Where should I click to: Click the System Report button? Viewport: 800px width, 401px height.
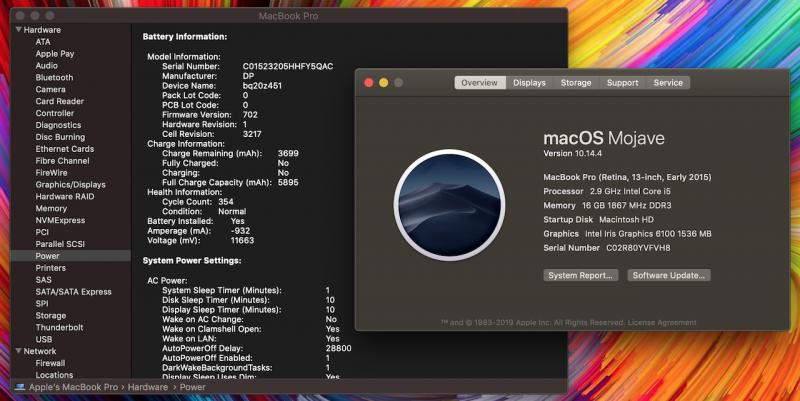580,275
